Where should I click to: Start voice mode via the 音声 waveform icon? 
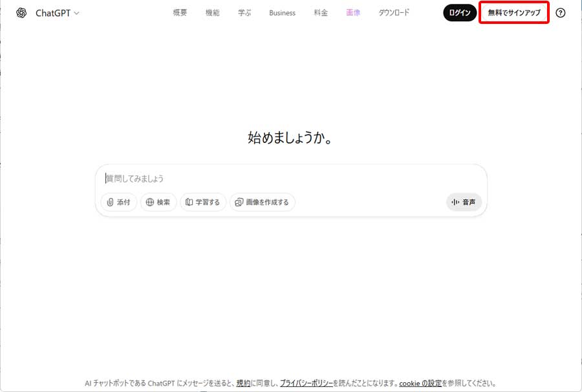point(455,202)
